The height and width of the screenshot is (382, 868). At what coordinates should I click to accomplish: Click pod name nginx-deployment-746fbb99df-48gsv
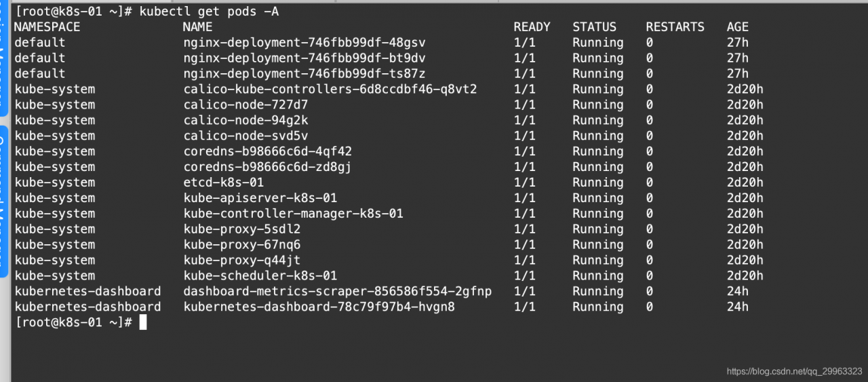[304, 43]
